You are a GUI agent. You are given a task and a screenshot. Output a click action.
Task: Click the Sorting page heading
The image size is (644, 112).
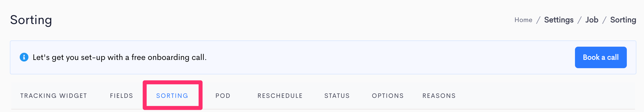click(31, 20)
